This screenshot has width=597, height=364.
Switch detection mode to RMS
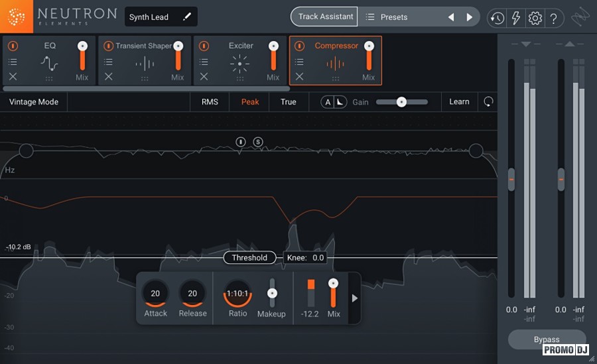pos(210,102)
